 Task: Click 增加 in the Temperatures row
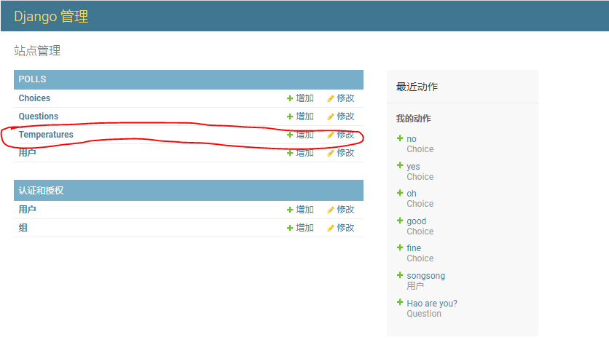coord(305,135)
